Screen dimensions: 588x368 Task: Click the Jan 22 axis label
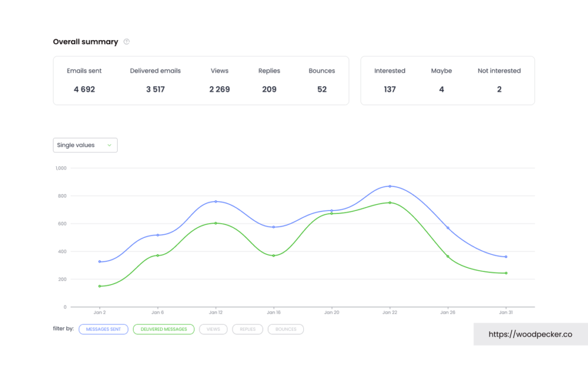click(390, 312)
